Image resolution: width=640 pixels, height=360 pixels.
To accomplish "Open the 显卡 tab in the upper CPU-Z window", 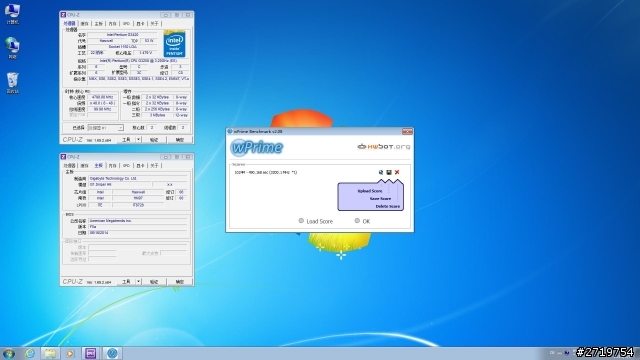I will click(x=140, y=24).
